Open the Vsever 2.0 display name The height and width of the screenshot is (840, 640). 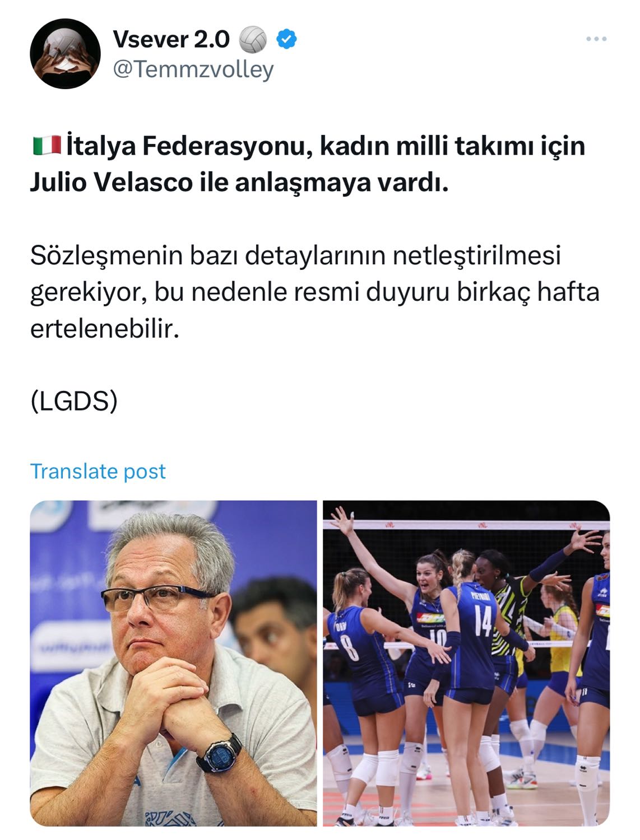pyautogui.click(x=171, y=39)
